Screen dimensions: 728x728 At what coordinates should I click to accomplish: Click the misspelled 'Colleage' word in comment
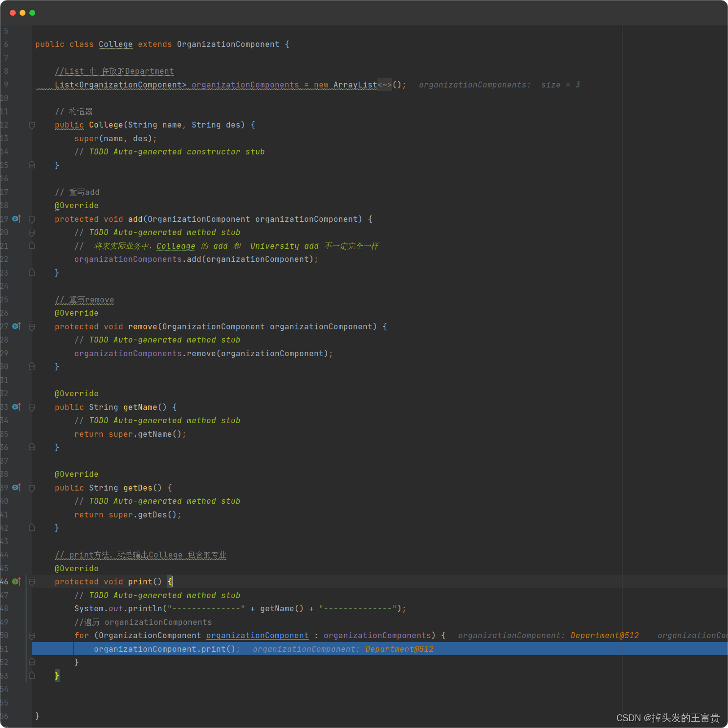tap(176, 246)
